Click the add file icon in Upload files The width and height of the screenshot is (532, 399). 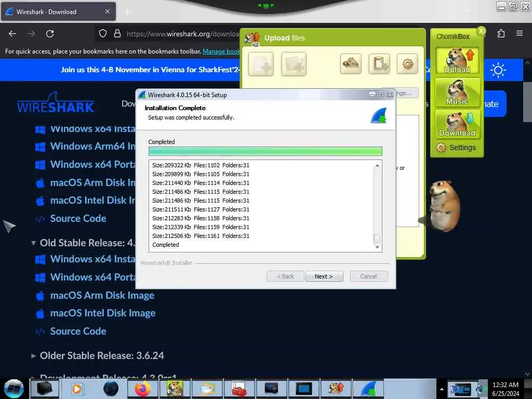(261, 64)
